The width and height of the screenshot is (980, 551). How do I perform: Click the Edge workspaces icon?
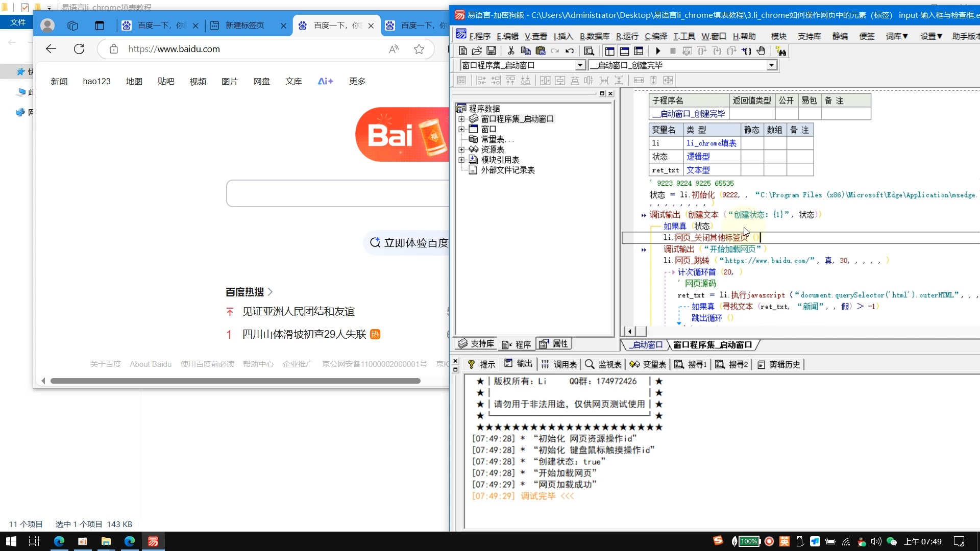click(72, 26)
